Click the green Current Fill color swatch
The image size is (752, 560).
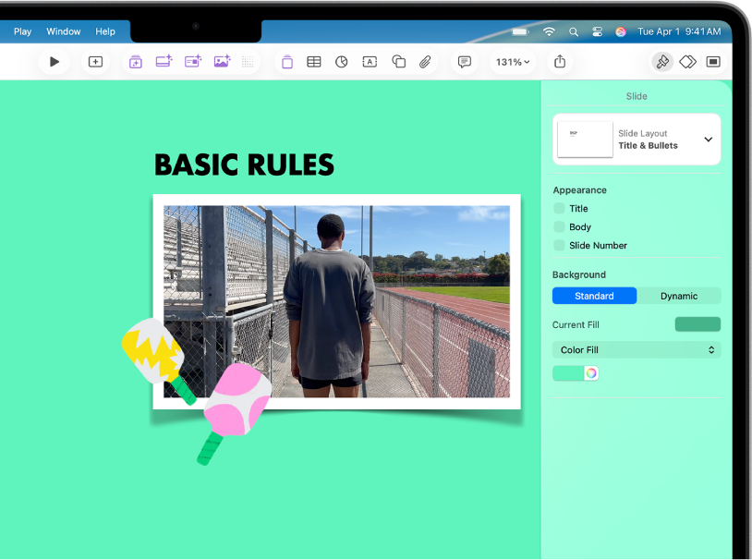[x=697, y=323]
